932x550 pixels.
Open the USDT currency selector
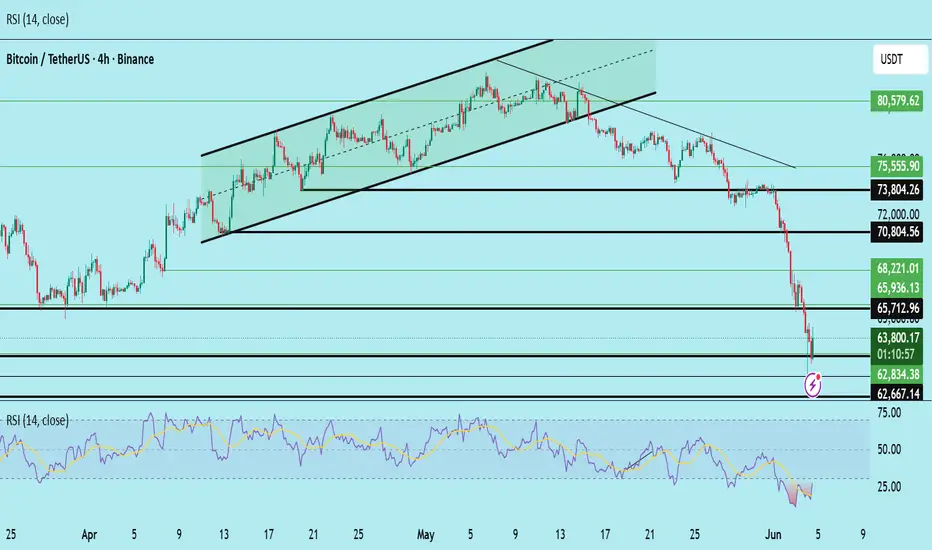[899, 59]
